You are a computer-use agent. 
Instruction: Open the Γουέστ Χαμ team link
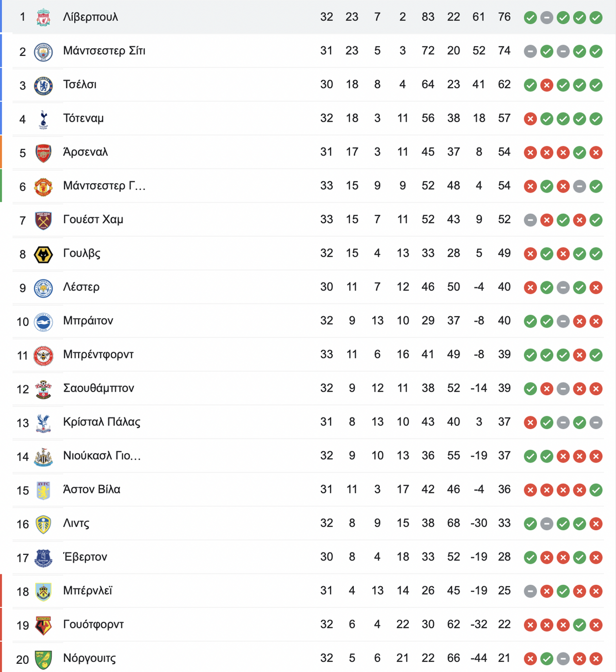tap(93, 219)
